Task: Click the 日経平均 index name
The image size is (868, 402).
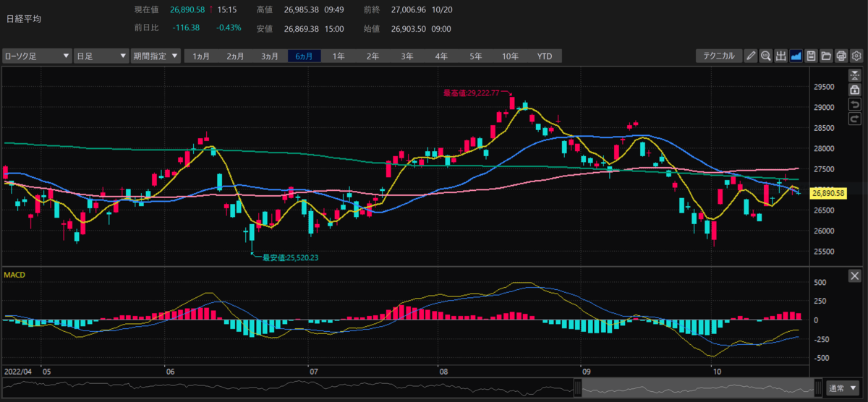Action: (24, 20)
